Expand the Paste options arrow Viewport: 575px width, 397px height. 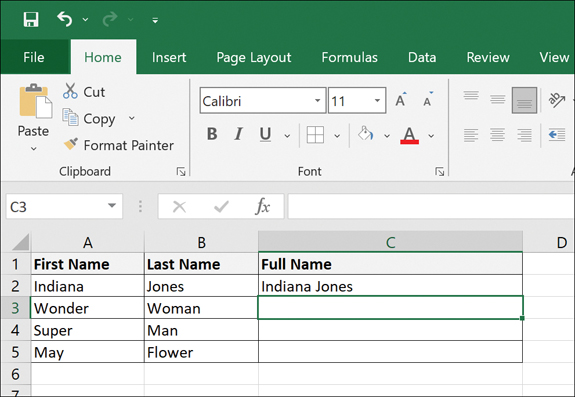coord(34,148)
